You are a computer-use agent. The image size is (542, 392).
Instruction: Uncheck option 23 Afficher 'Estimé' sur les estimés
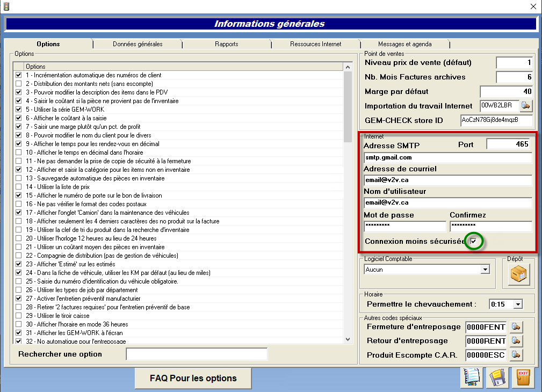pos(19,264)
